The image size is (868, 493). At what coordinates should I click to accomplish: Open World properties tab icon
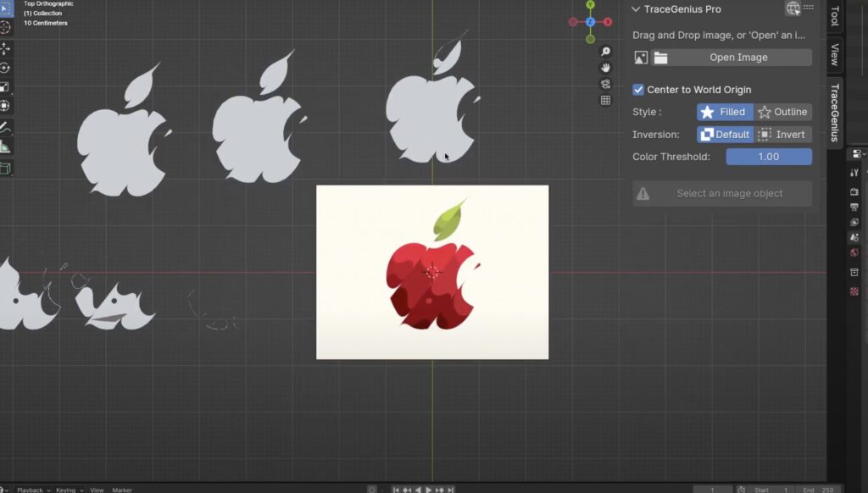pos(854,253)
